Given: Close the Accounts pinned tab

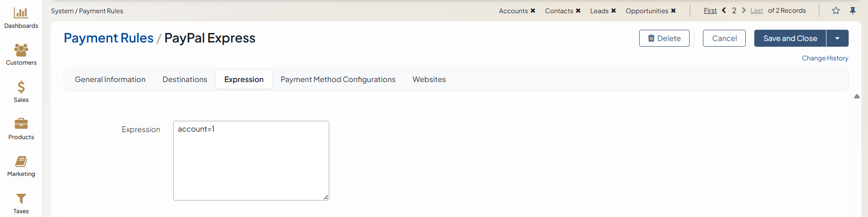Looking at the screenshot, I should coord(533,11).
